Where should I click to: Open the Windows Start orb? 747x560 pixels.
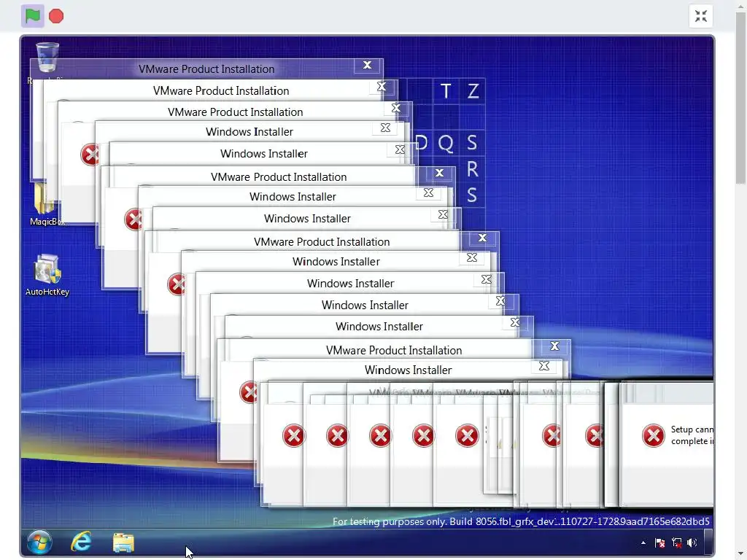pyautogui.click(x=39, y=542)
